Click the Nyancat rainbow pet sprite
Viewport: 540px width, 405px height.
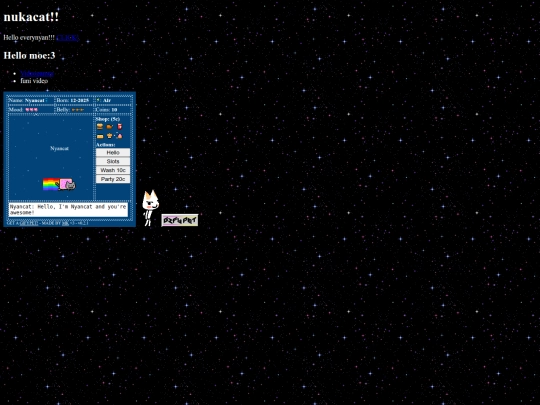(59, 184)
